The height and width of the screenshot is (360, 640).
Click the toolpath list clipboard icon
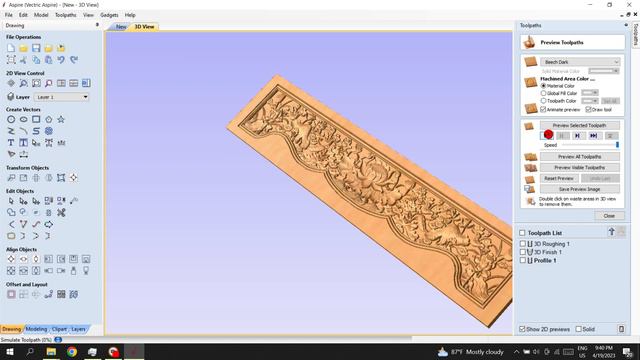(x=621, y=329)
